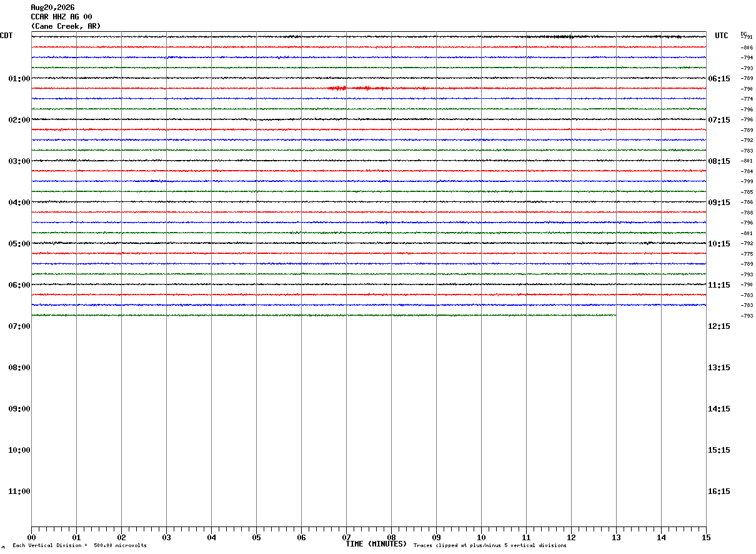Click the 04 minute axis label
Screen dimensions: 756x554
(211, 538)
